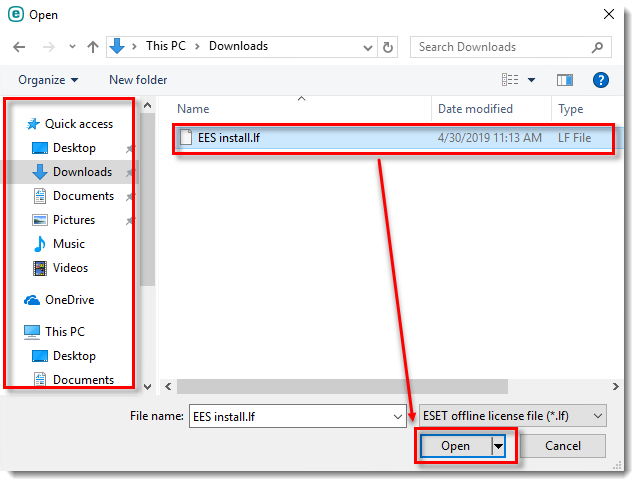Click the OneDrive cloud icon
This screenshot has width=639, height=486.
(32, 300)
